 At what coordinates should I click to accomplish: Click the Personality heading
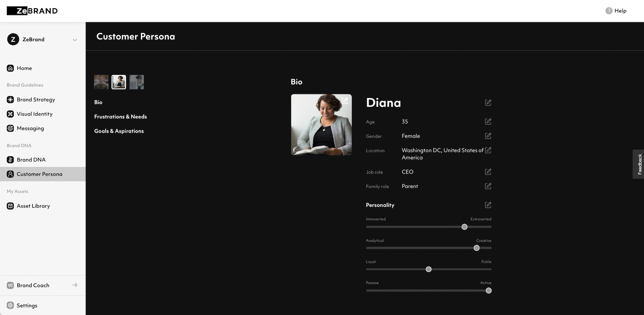pyautogui.click(x=380, y=205)
